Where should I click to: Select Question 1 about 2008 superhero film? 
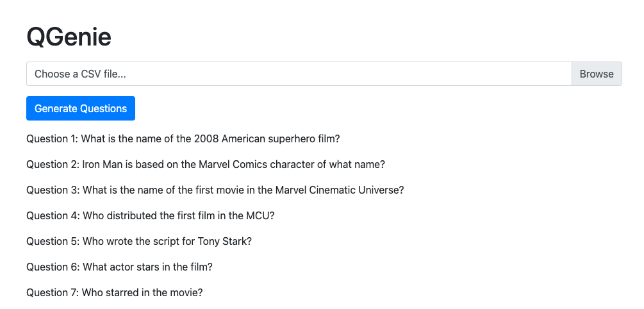(183, 138)
